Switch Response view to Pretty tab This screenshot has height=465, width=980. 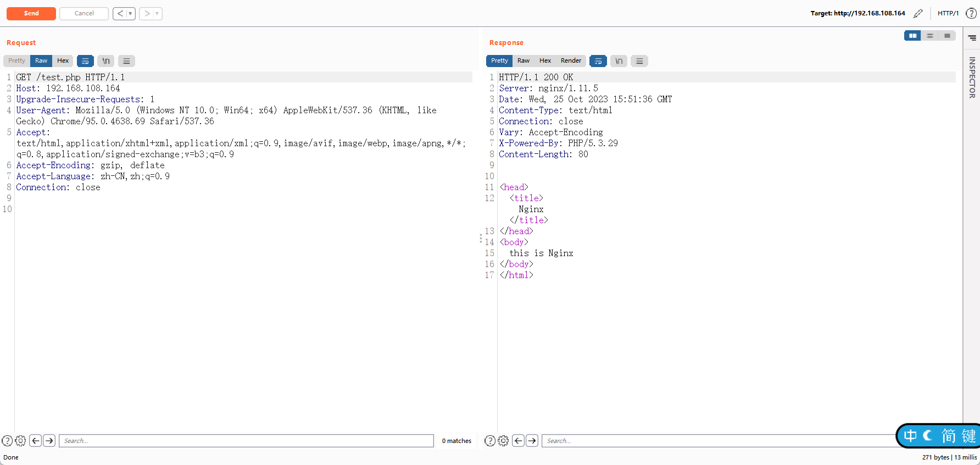(499, 60)
